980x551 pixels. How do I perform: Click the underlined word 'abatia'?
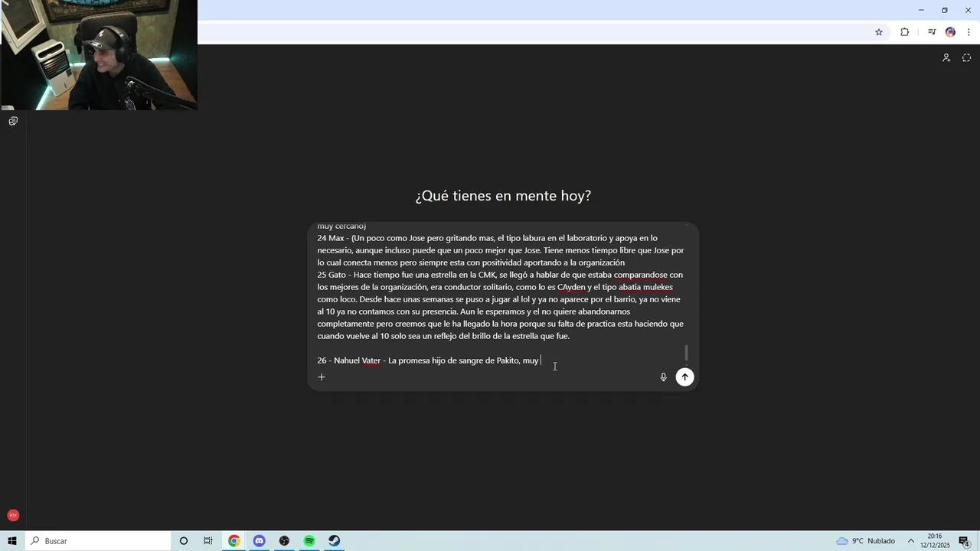coord(629,287)
